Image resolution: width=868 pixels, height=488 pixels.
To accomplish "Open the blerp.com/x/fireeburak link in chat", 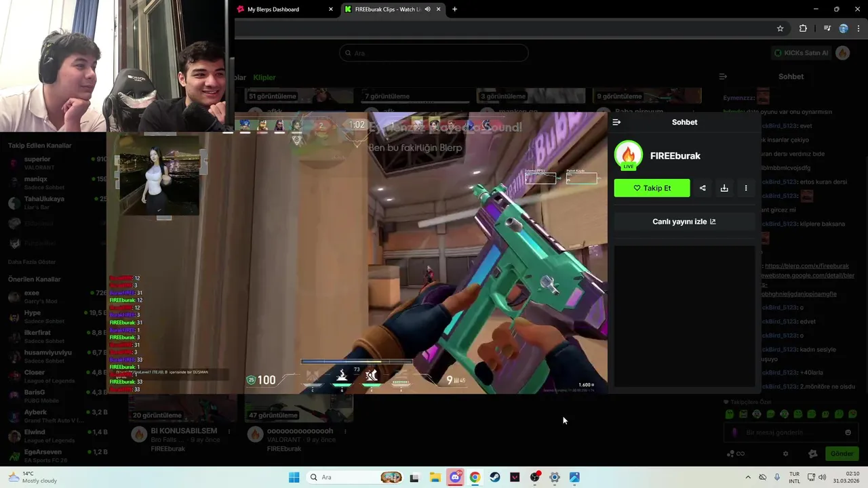I will [807, 266].
